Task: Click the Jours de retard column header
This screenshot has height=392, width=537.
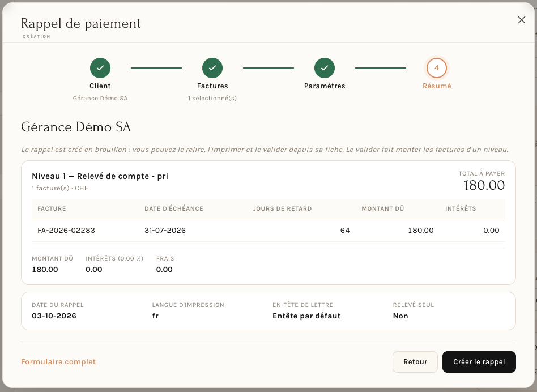Action: point(282,209)
